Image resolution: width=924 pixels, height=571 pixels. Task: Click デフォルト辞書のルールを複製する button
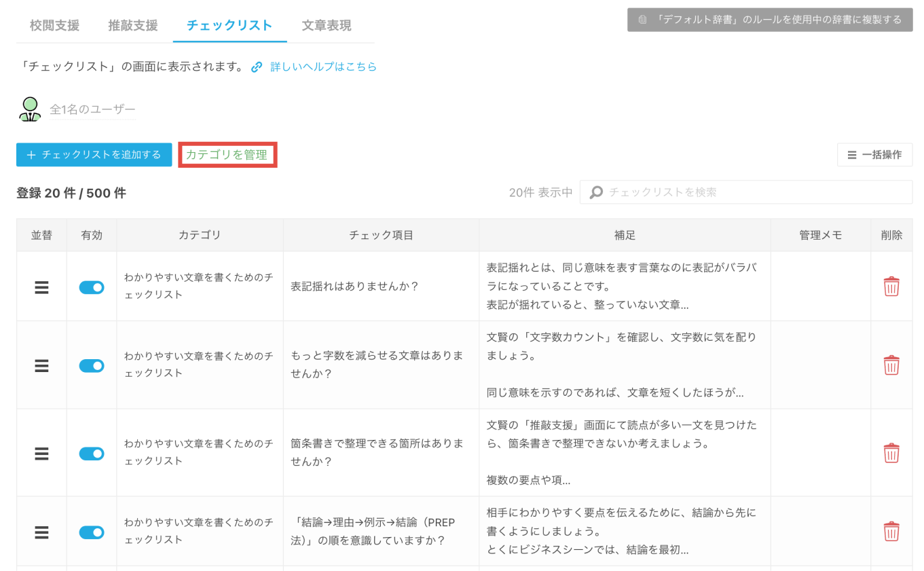point(770,20)
